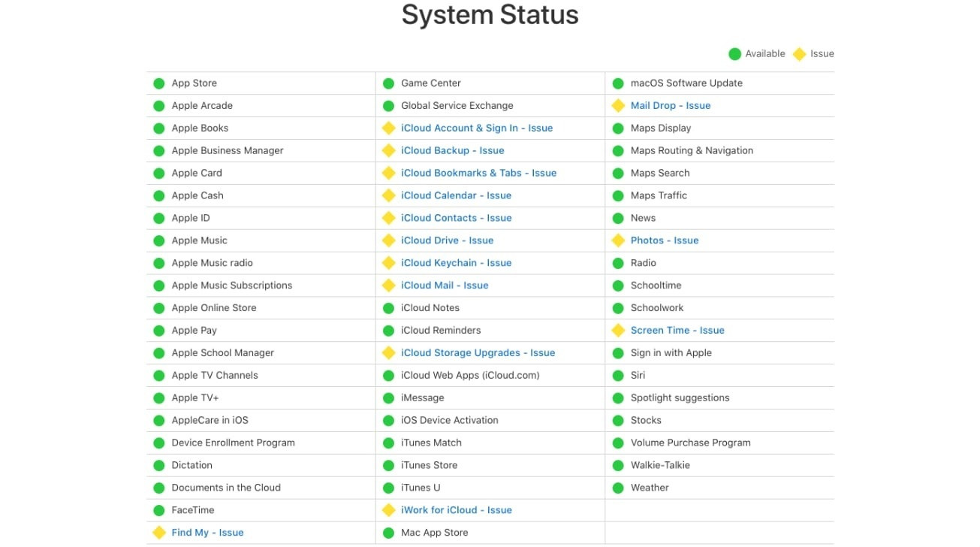The height and width of the screenshot is (547, 980).
Task: Click the green dot next to iMessage
Action: (x=389, y=397)
